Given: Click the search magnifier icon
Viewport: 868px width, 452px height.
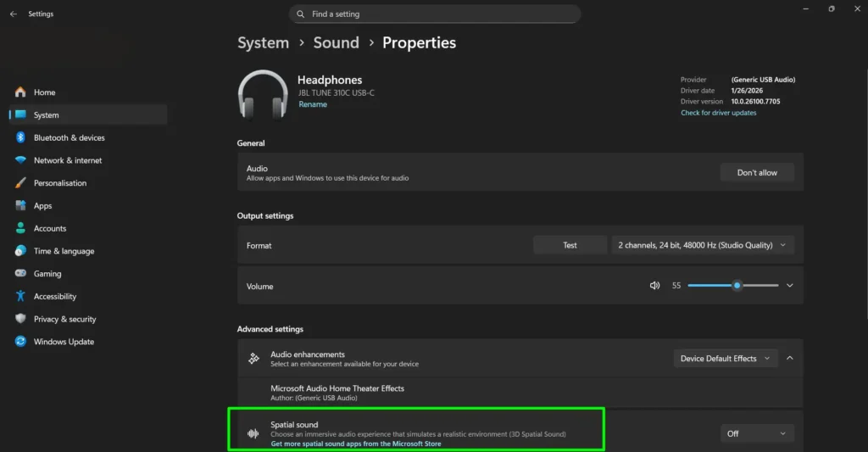Looking at the screenshot, I should tap(300, 14).
